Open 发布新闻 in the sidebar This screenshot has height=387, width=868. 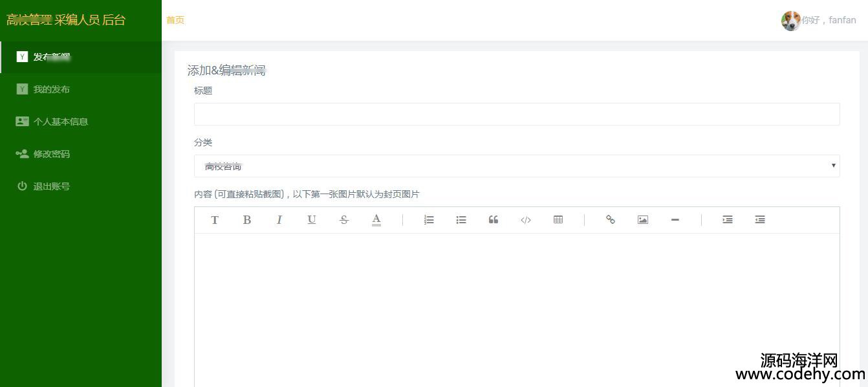click(x=81, y=57)
